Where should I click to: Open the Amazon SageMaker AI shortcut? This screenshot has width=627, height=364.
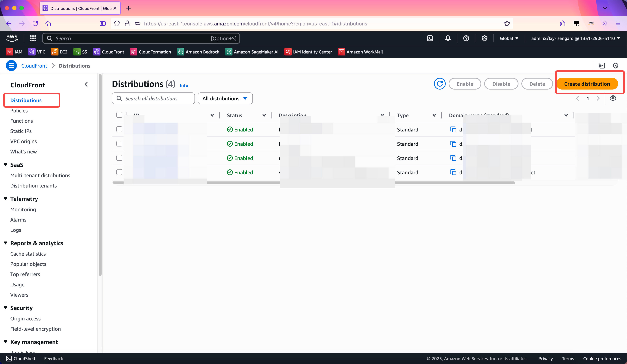(x=252, y=52)
